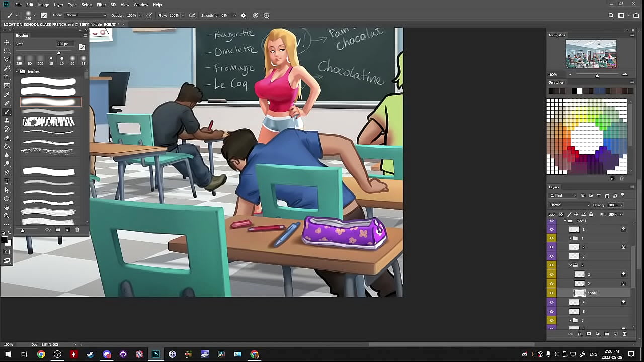This screenshot has width=644, height=362.
Task: Open the brush blending Mode dropdown
Action: [87, 15]
